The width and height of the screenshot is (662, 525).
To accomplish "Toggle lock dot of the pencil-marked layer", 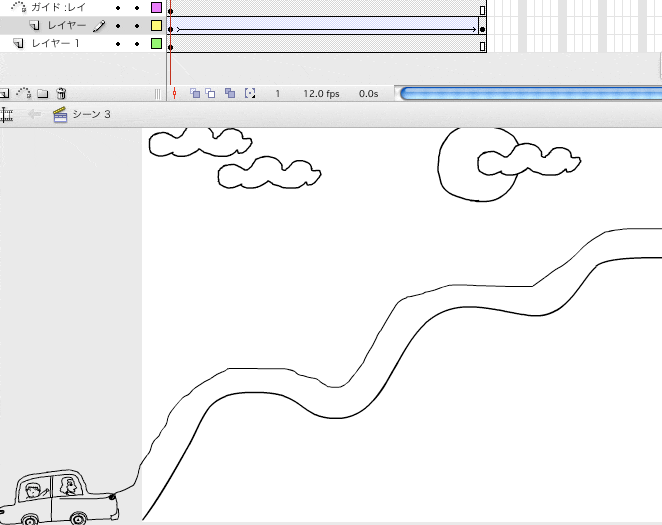I will [x=137, y=26].
